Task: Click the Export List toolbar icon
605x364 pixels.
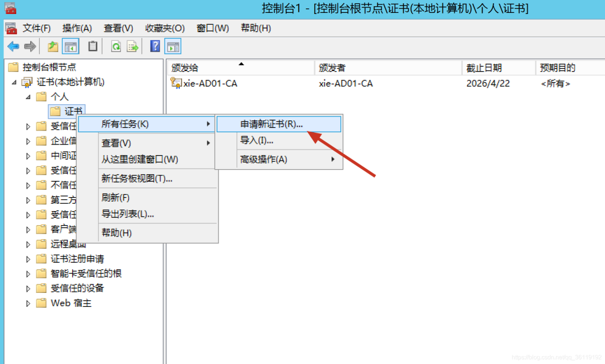Action: [x=133, y=46]
